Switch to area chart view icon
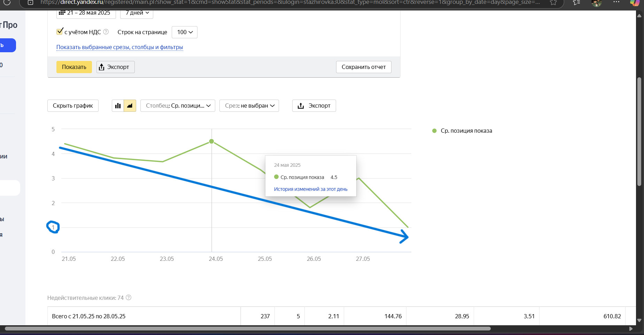Image resolution: width=644 pixels, height=335 pixels. [130, 106]
